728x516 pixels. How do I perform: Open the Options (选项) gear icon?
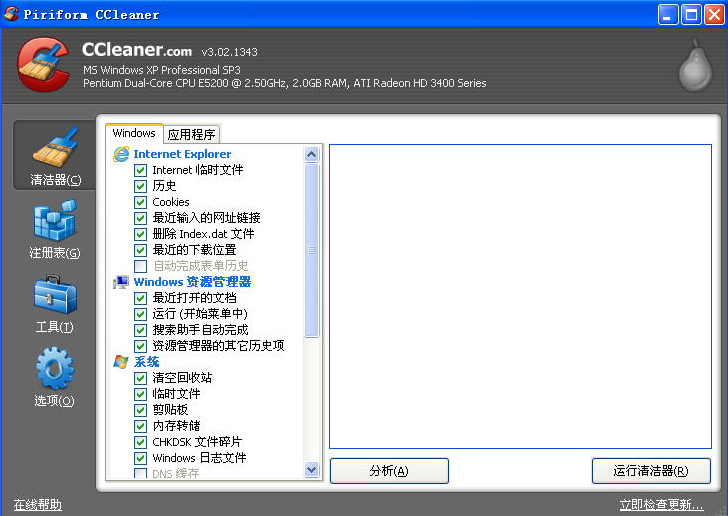[55, 370]
